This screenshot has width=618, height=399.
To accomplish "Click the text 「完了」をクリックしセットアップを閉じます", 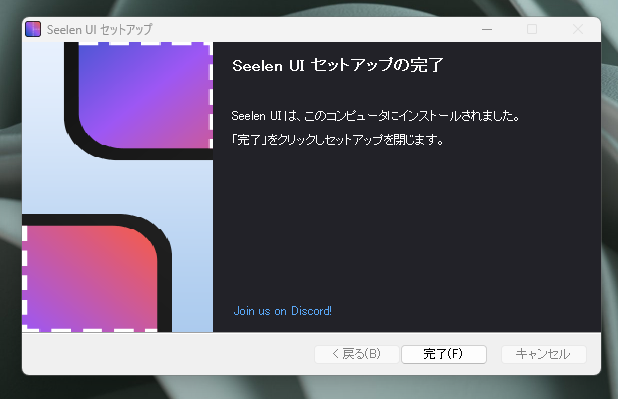I will pos(337,140).
